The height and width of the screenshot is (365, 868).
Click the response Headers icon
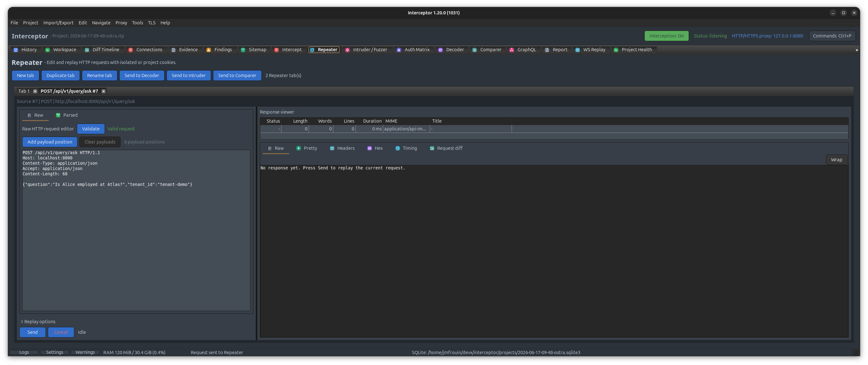point(332,148)
